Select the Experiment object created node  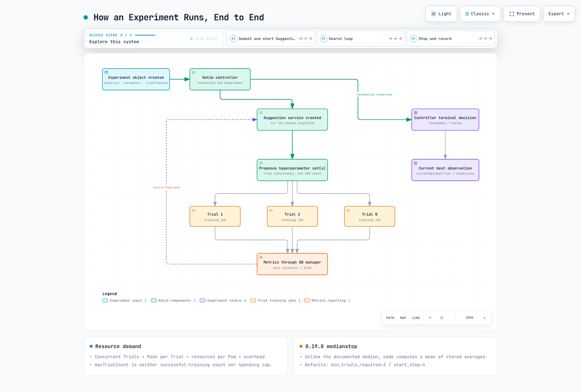point(136,79)
